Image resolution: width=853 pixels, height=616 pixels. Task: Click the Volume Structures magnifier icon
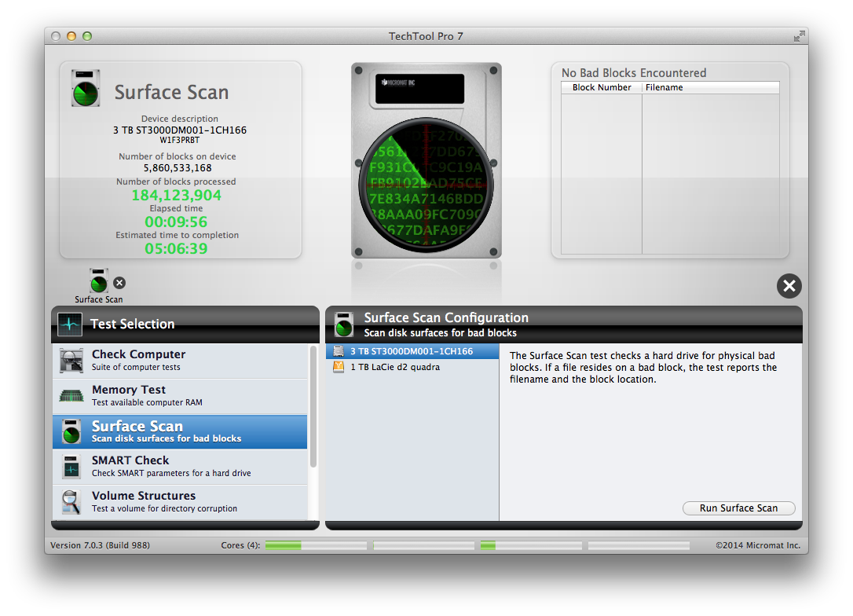(x=71, y=502)
